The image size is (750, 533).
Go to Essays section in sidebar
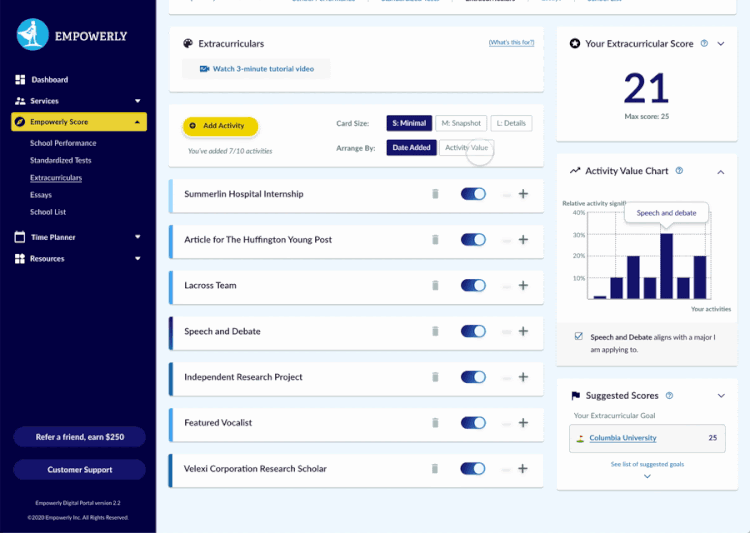pyautogui.click(x=41, y=195)
